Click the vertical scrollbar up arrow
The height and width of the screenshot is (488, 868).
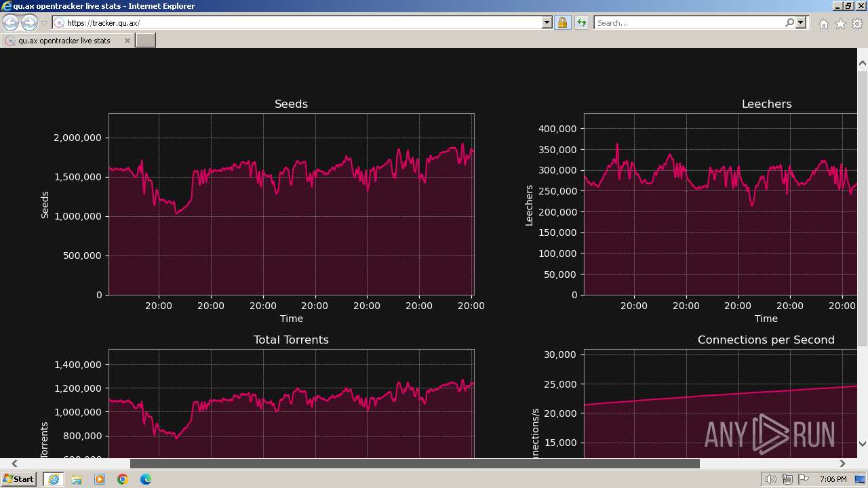pyautogui.click(x=863, y=64)
